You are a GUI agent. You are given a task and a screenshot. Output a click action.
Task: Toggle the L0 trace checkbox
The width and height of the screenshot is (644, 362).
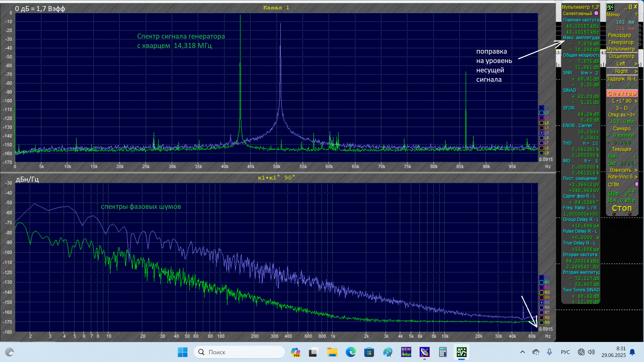pyautogui.click(x=541, y=108)
